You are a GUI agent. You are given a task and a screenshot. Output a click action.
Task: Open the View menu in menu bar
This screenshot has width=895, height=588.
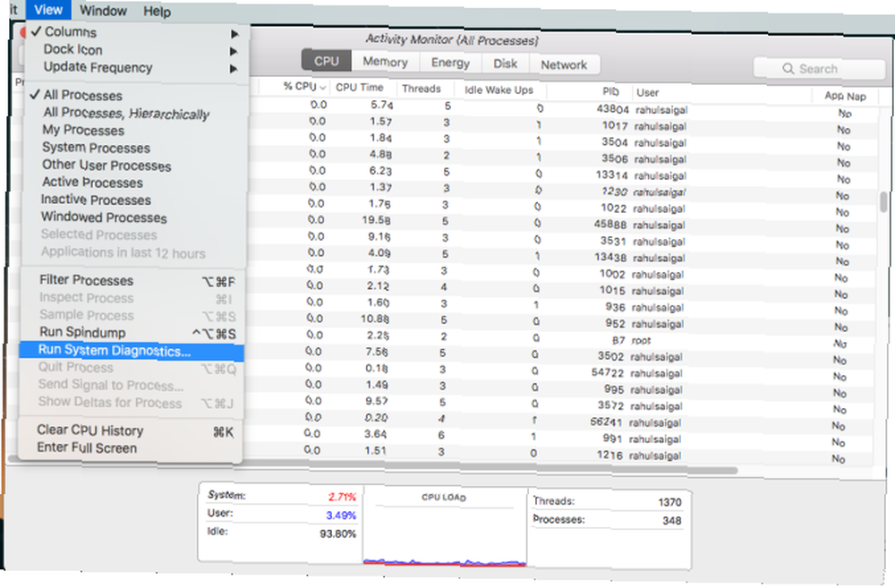48,10
